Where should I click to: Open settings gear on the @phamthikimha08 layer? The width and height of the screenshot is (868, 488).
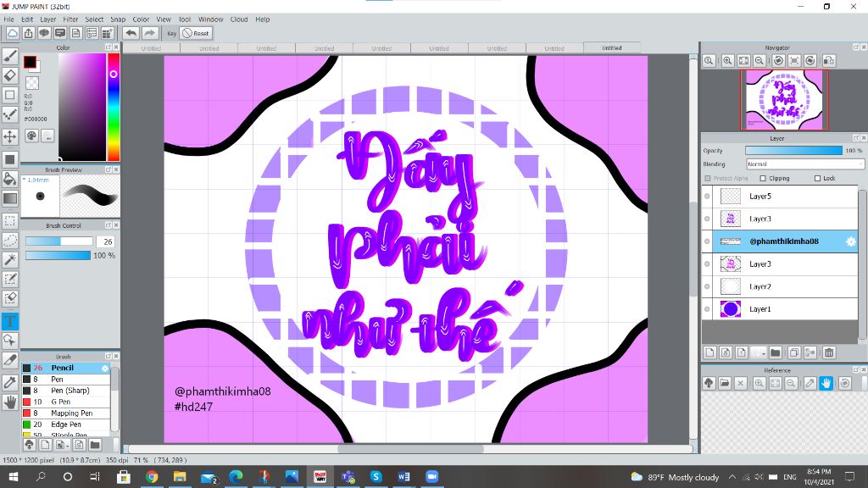coord(851,241)
